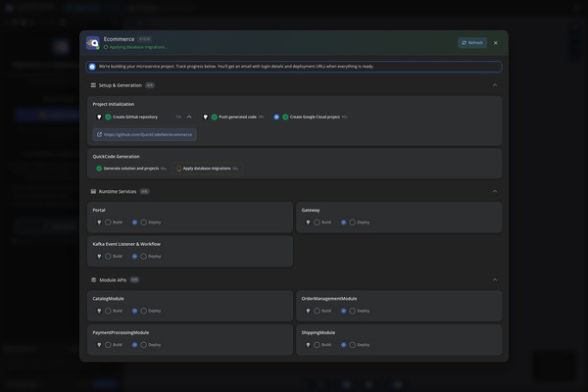
Task: Click the Portal Build status circle
Action: pos(108,222)
